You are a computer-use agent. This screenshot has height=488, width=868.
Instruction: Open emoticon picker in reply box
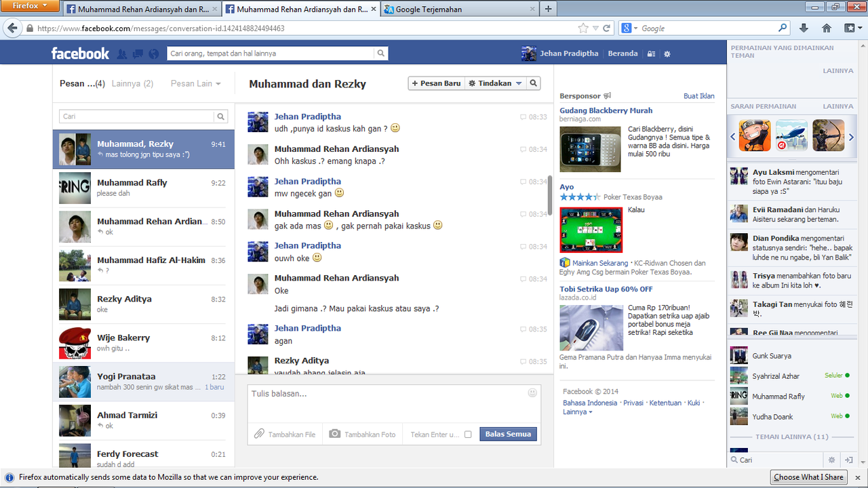532,393
